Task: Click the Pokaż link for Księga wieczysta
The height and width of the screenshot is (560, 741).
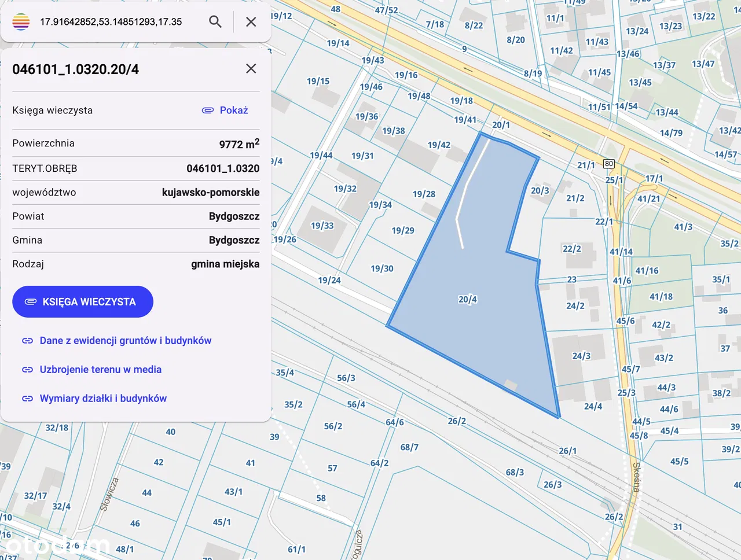Action: tap(225, 110)
